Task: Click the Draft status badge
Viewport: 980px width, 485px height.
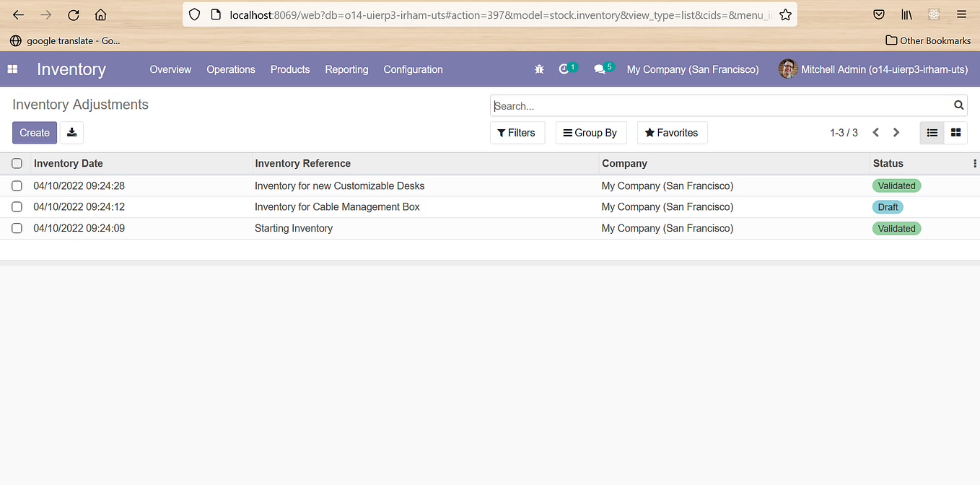Action: click(x=888, y=207)
